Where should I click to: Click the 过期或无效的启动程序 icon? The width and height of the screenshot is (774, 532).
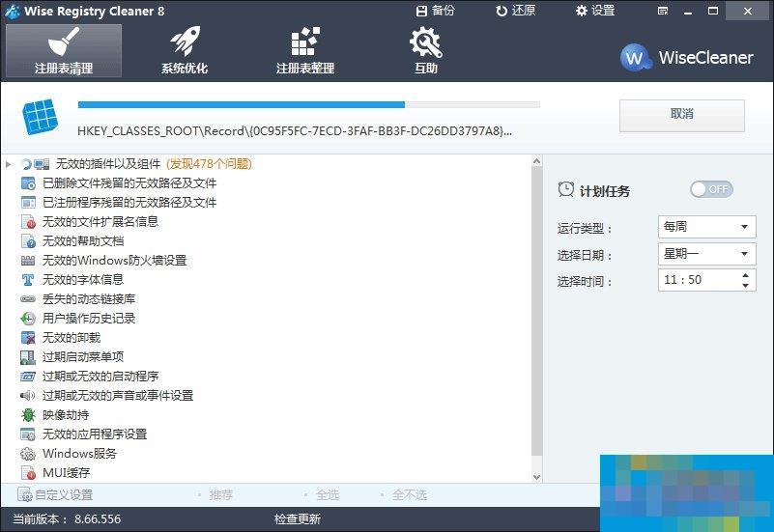[28, 377]
